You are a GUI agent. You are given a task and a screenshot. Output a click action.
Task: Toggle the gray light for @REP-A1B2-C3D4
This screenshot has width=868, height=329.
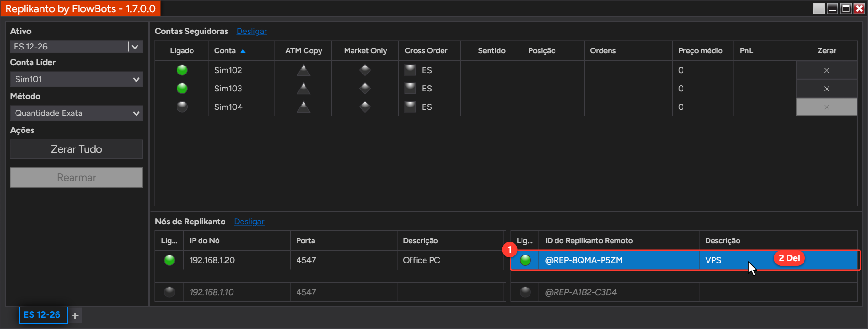[x=525, y=292]
